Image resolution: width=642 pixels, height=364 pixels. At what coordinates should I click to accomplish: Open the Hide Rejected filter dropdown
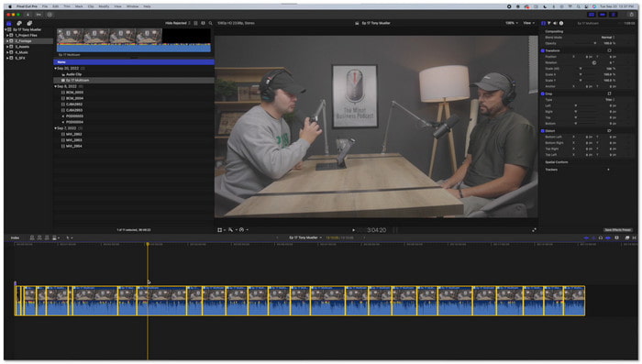(178, 23)
